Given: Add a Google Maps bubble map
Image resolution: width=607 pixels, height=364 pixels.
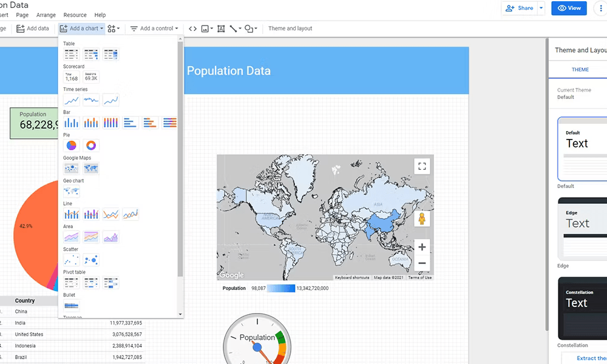Looking at the screenshot, I should point(71,168).
